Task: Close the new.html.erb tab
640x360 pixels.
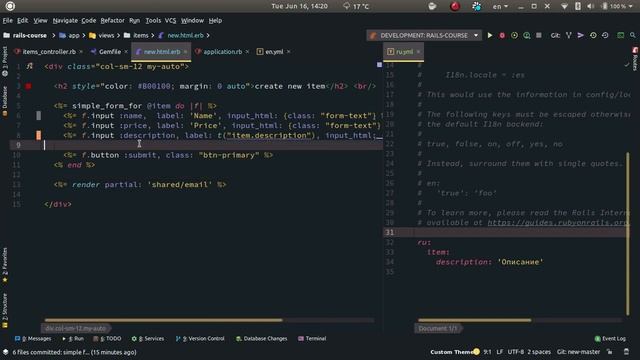Action: pyautogui.click(x=185, y=52)
